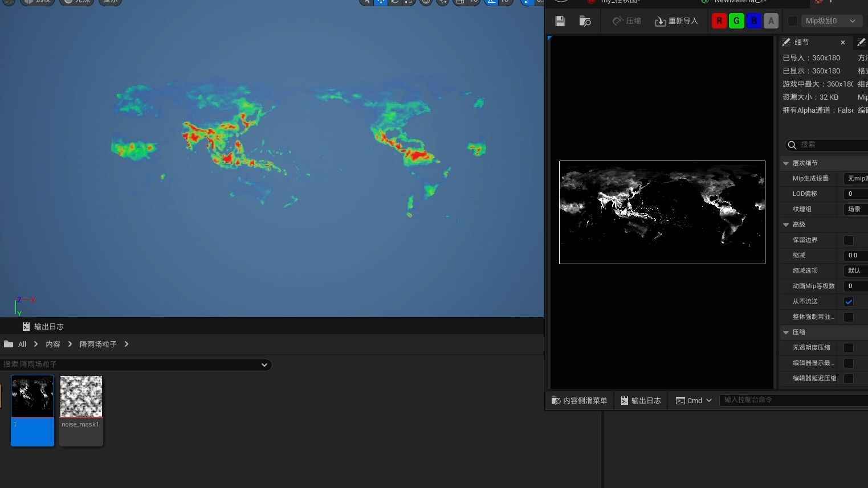Enable the 整体强制常驻 checkbox
The width and height of the screenshot is (868, 488).
(849, 317)
